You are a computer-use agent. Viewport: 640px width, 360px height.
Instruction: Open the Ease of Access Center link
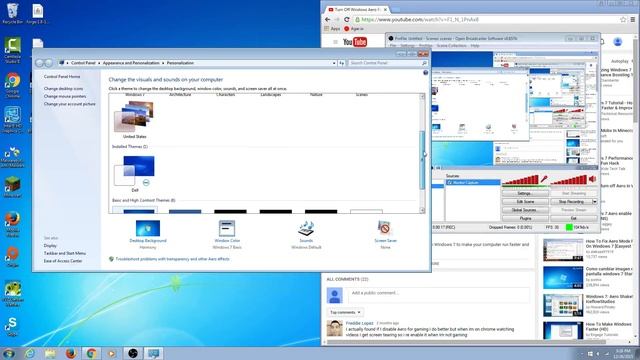[63, 261]
